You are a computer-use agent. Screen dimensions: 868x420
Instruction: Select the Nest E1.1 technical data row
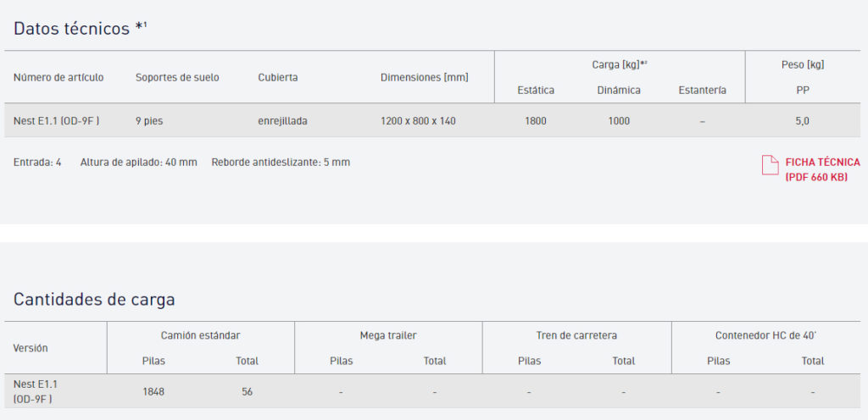point(57,121)
